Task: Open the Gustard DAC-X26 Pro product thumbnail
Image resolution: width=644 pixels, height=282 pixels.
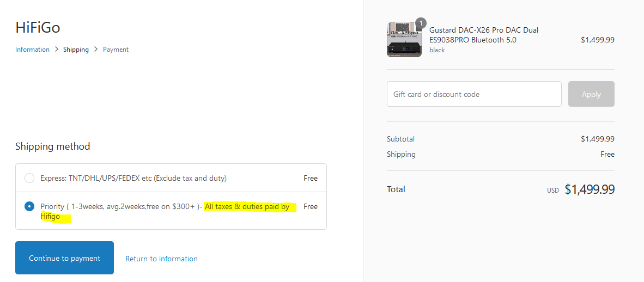Action: [404, 40]
